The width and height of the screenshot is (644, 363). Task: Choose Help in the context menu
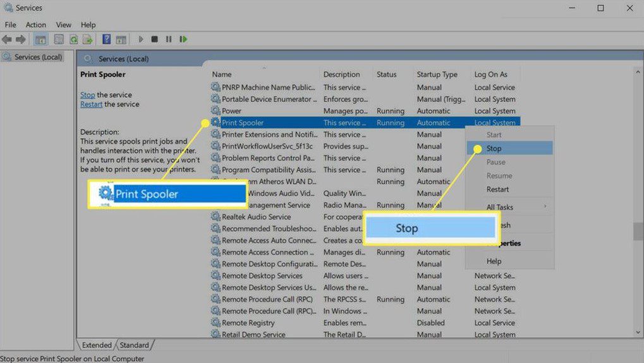(509, 261)
